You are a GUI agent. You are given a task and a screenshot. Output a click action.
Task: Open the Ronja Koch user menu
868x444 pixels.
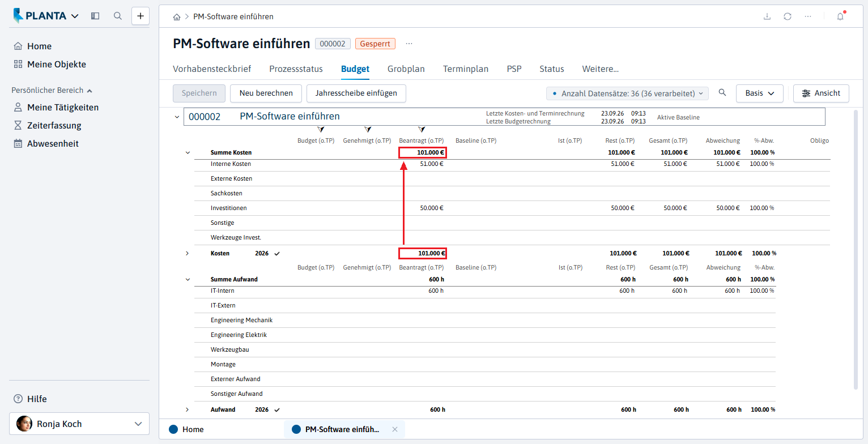point(79,424)
